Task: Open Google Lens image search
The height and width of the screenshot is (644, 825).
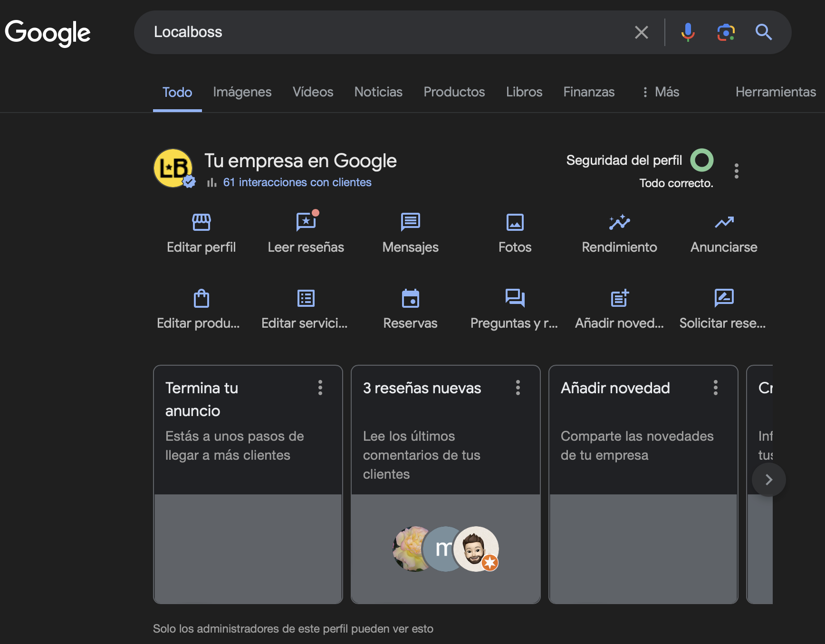Action: (x=726, y=32)
